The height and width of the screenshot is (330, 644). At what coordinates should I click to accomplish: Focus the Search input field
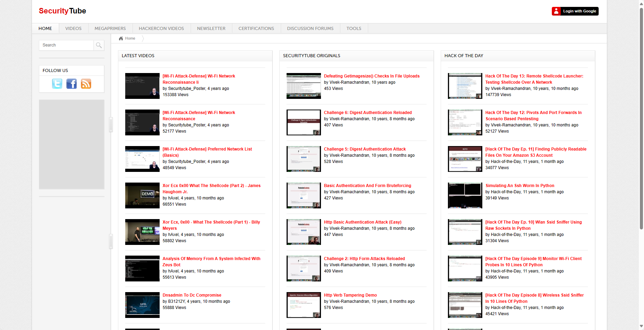pos(66,45)
